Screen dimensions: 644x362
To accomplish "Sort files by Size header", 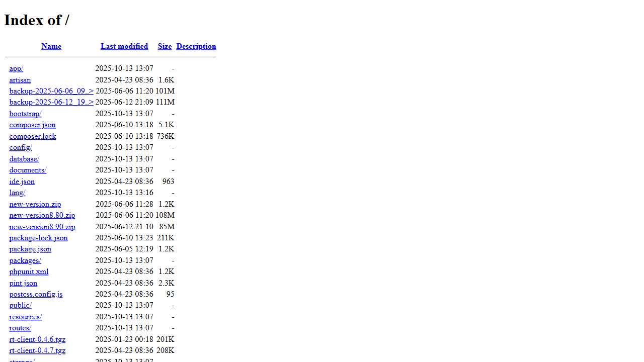I will (x=165, y=46).
